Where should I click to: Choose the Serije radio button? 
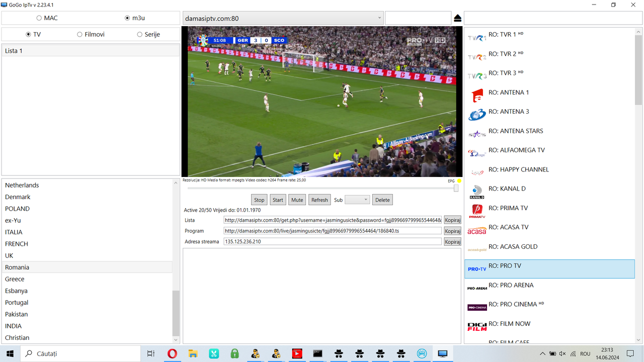point(148,34)
